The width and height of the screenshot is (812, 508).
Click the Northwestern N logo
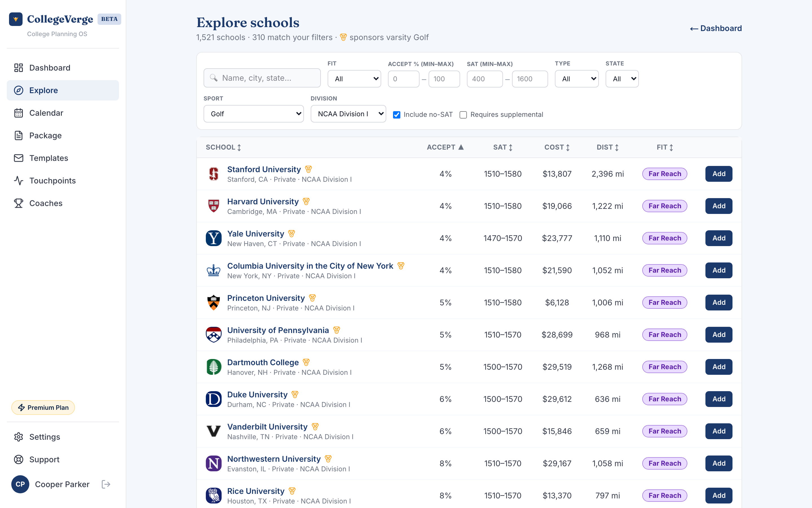click(x=213, y=463)
